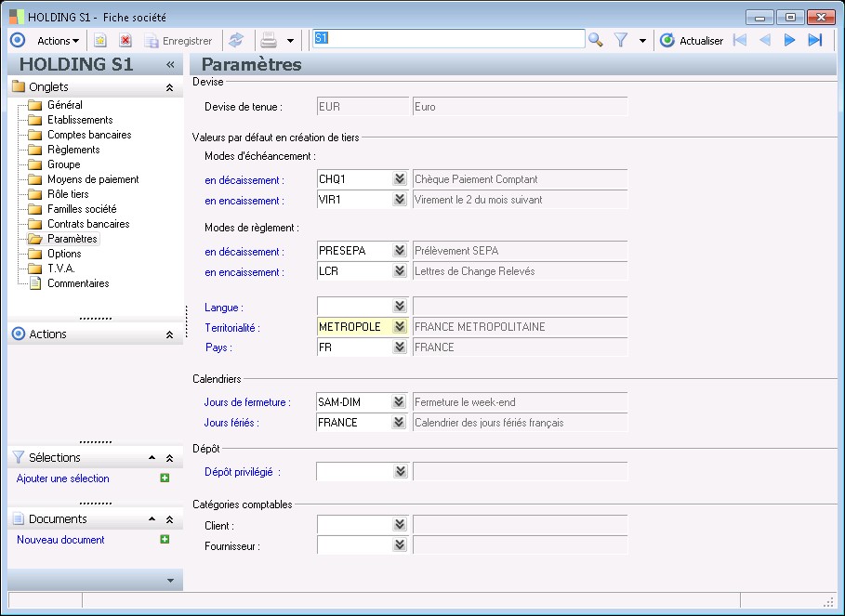The image size is (845, 616).
Task: Click the Ajouter une sélection link
Action: click(63, 478)
